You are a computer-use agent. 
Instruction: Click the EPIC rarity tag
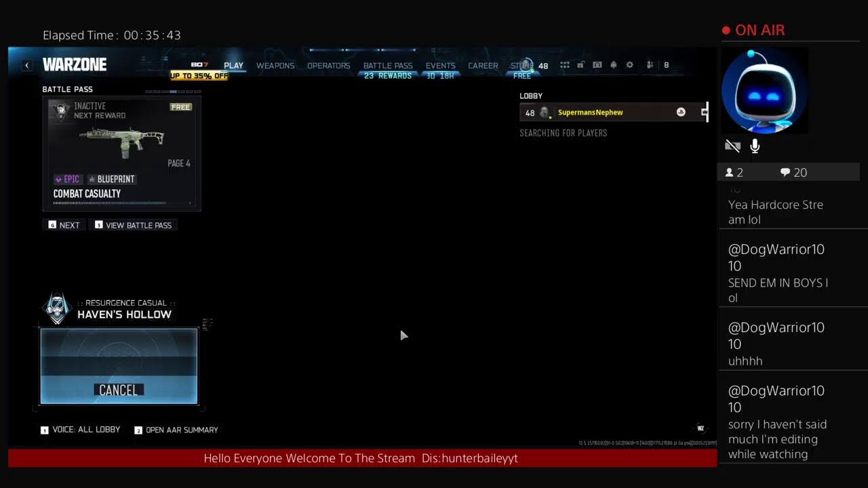coord(67,179)
